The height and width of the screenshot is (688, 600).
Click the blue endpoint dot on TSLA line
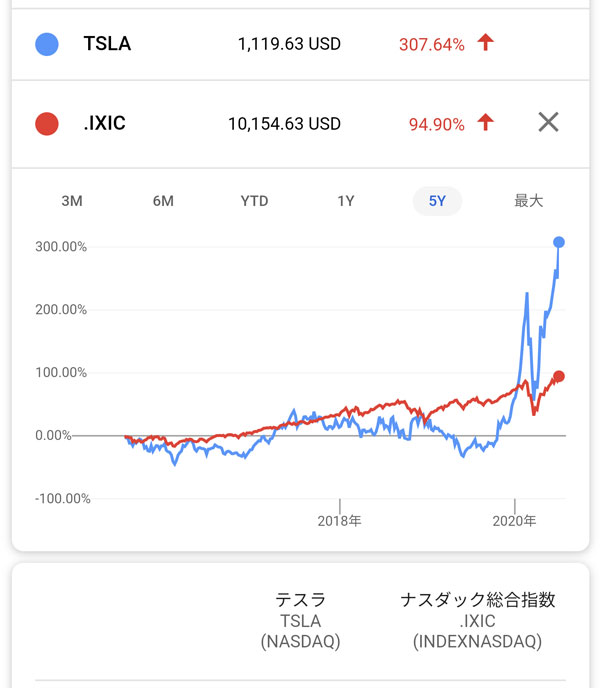click(559, 242)
